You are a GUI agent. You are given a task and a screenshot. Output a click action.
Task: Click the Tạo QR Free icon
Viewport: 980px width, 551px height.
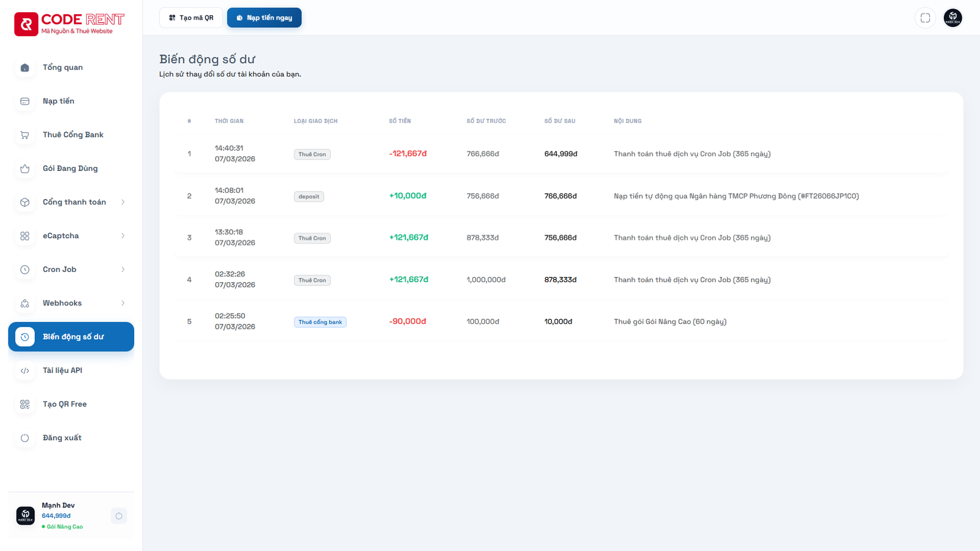[x=25, y=405]
